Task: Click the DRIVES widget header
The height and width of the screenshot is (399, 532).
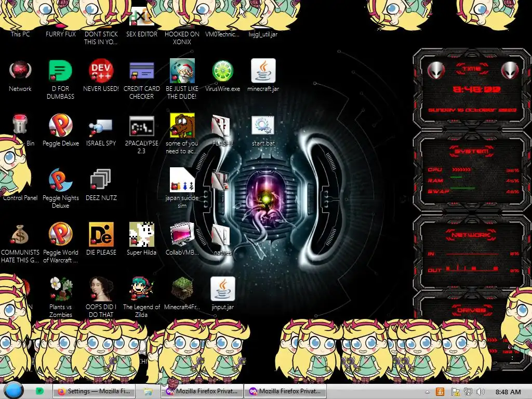Action: coord(472,310)
